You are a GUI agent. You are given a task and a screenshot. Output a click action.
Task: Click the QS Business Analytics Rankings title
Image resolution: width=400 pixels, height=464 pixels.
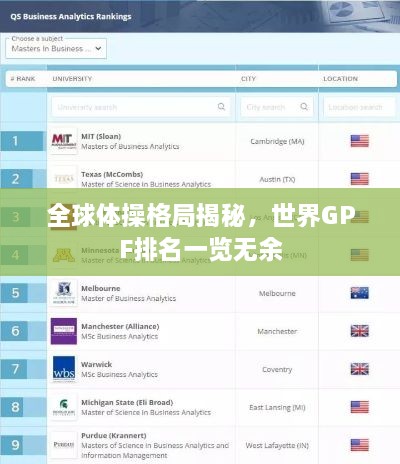pyautogui.click(x=71, y=16)
